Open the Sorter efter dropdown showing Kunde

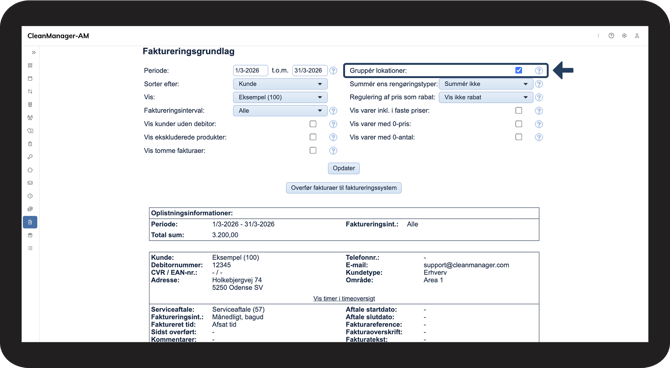click(280, 84)
